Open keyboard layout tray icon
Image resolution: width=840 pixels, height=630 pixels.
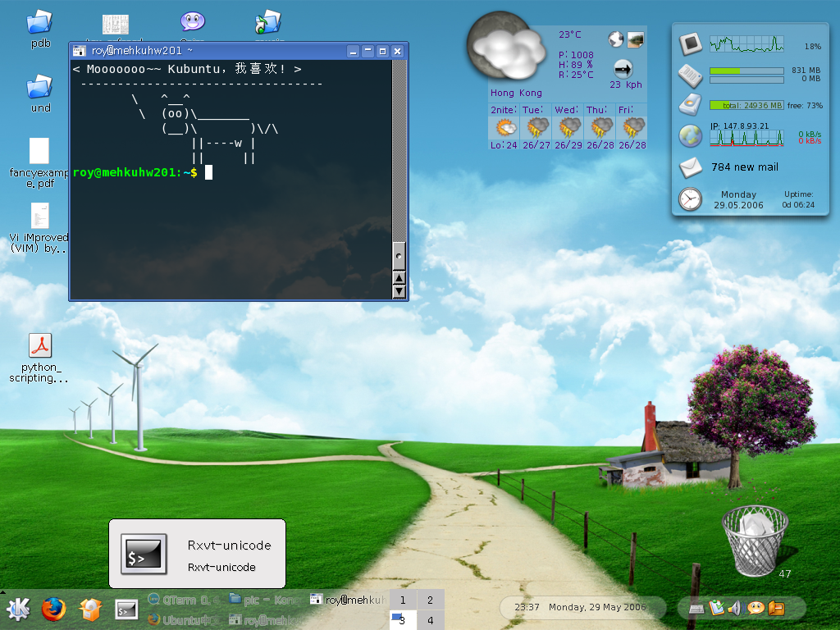[x=696, y=609]
